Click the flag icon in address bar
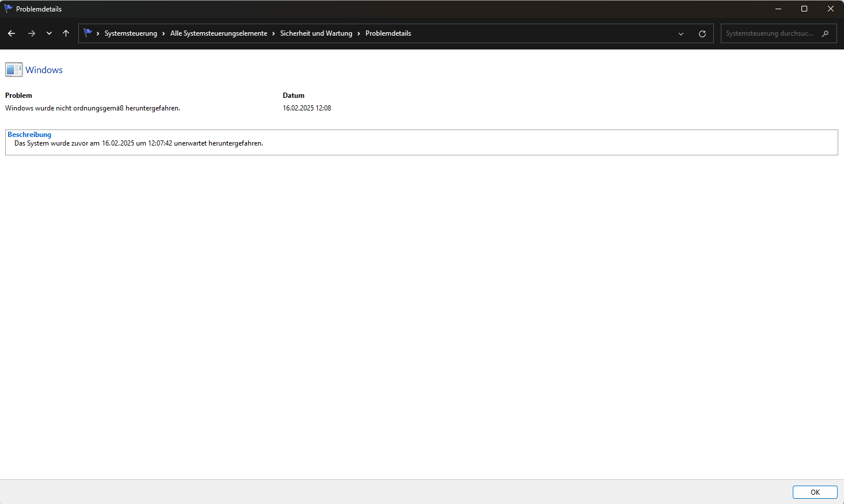The image size is (844, 504). click(88, 33)
